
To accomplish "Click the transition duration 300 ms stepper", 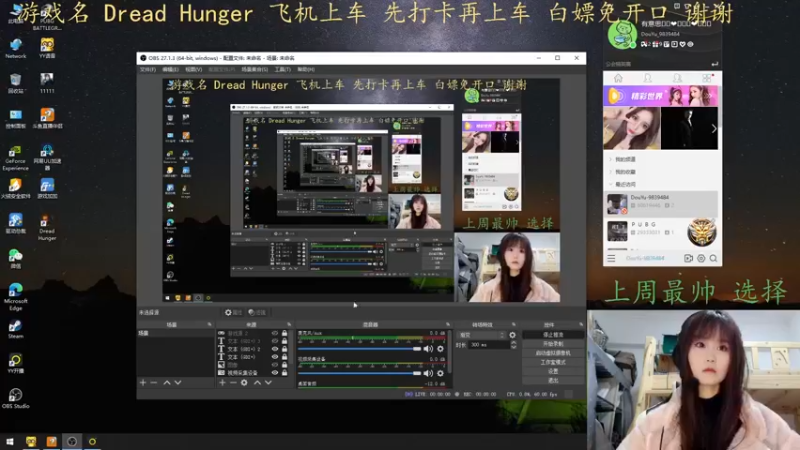I will [x=513, y=345].
